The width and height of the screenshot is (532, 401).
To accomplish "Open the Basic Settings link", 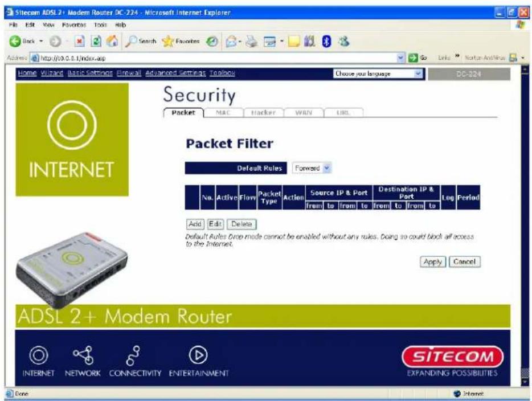I will pyautogui.click(x=90, y=73).
